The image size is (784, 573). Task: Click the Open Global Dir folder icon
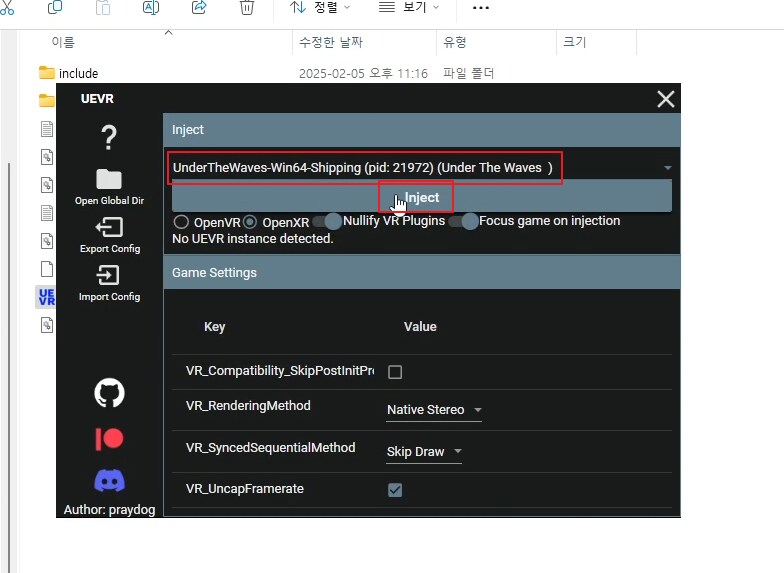pos(109,179)
